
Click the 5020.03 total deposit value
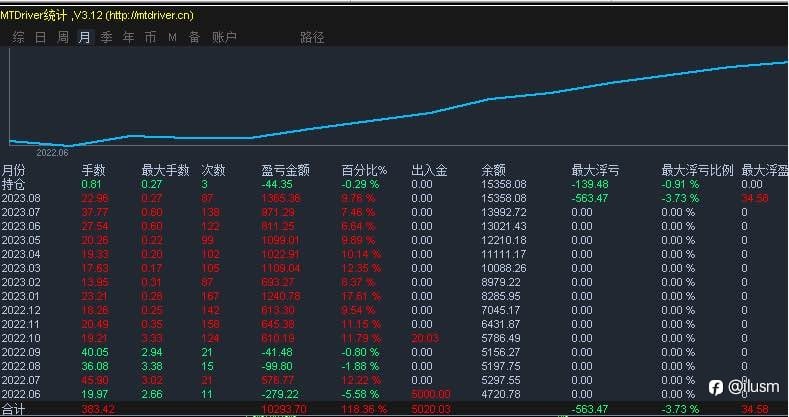coord(431,409)
